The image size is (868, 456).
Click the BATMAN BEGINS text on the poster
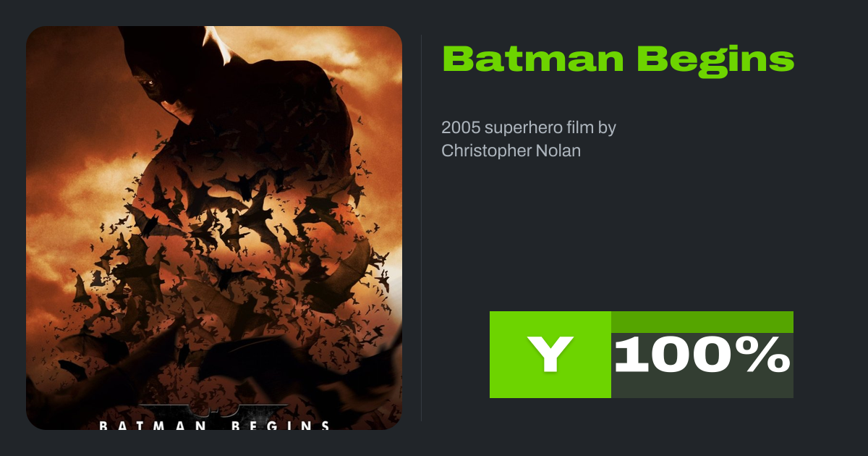214,425
